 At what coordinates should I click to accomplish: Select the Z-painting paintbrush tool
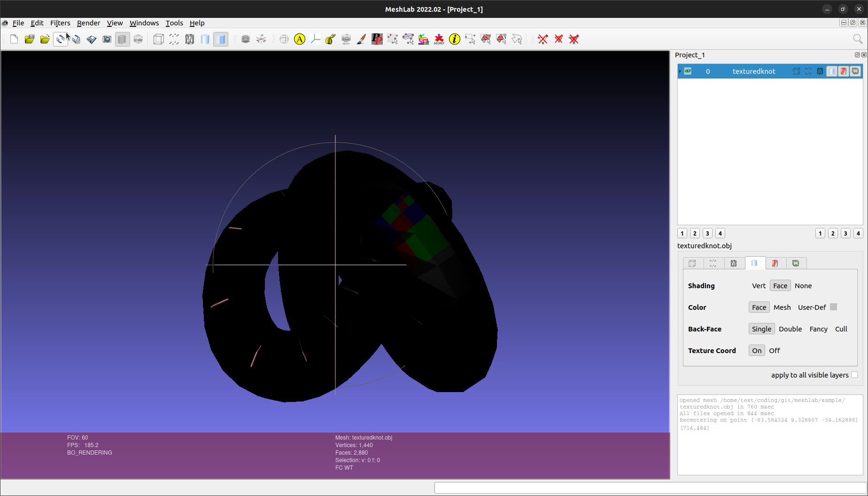tap(361, 39)
